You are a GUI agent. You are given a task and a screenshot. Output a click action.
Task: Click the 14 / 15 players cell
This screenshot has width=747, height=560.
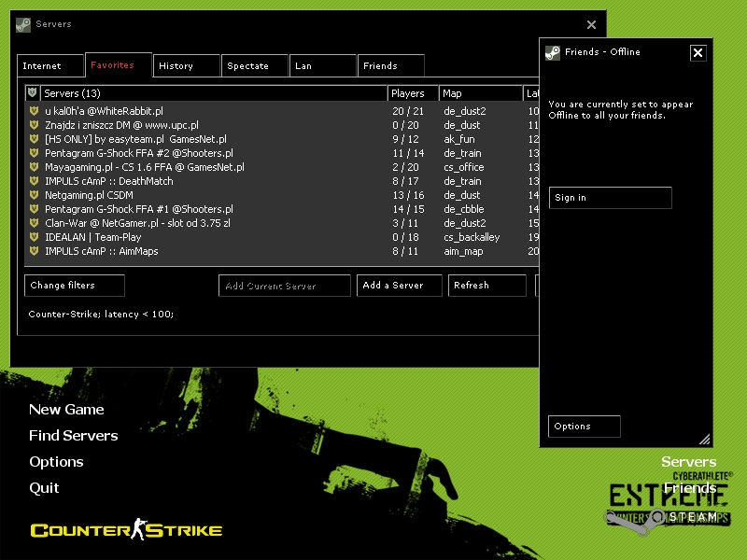point(408,209)
